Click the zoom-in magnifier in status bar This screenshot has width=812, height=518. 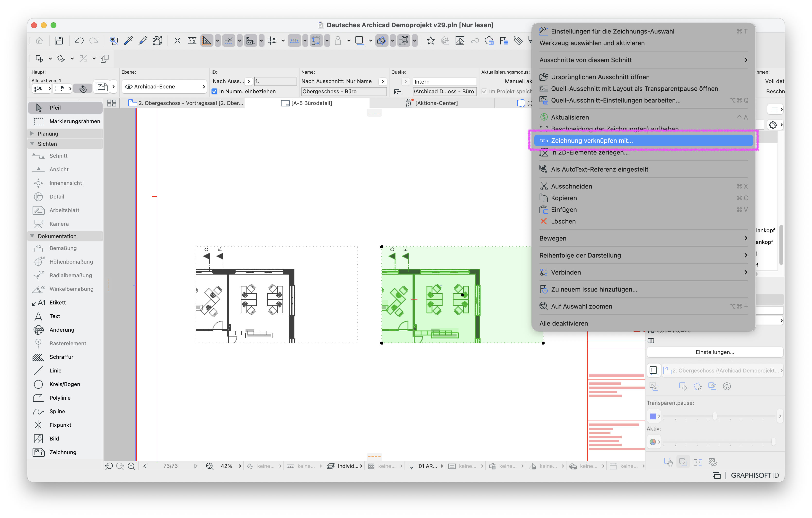point(132,466)
